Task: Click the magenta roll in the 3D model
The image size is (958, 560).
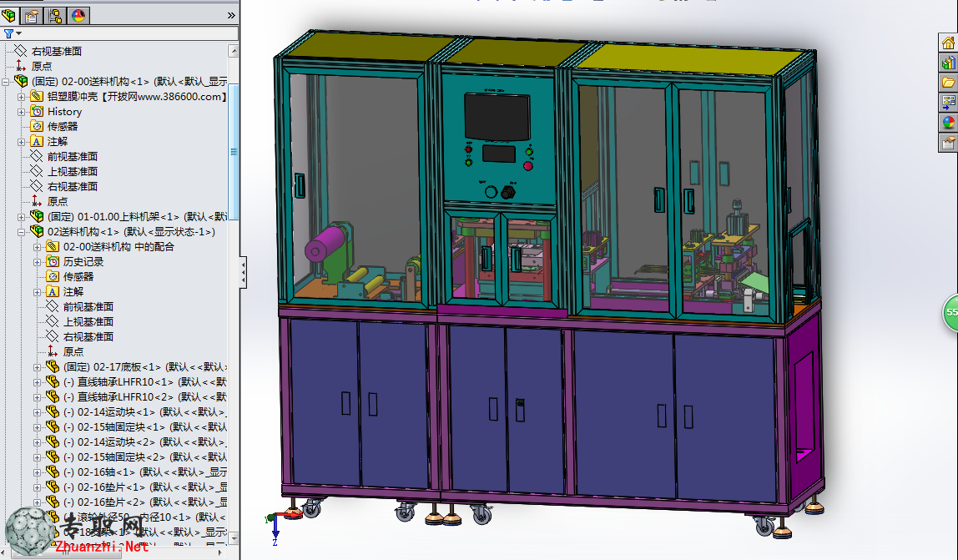Action: [x=325, y=244]
